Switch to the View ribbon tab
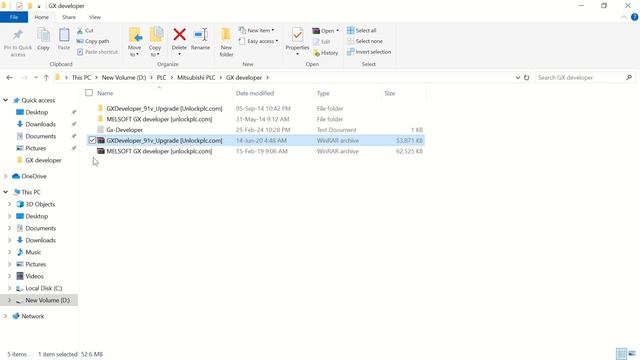Screen dimensions: 640x360 pos(95,17)
